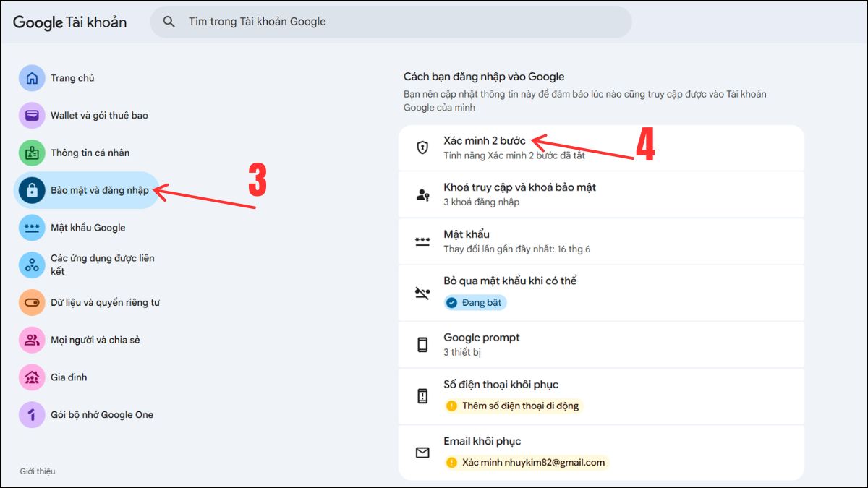The width and height of the screenshot is (868, 488).
Task: Open Số điện thoại khôi phục
Action: tap(601, 396)
